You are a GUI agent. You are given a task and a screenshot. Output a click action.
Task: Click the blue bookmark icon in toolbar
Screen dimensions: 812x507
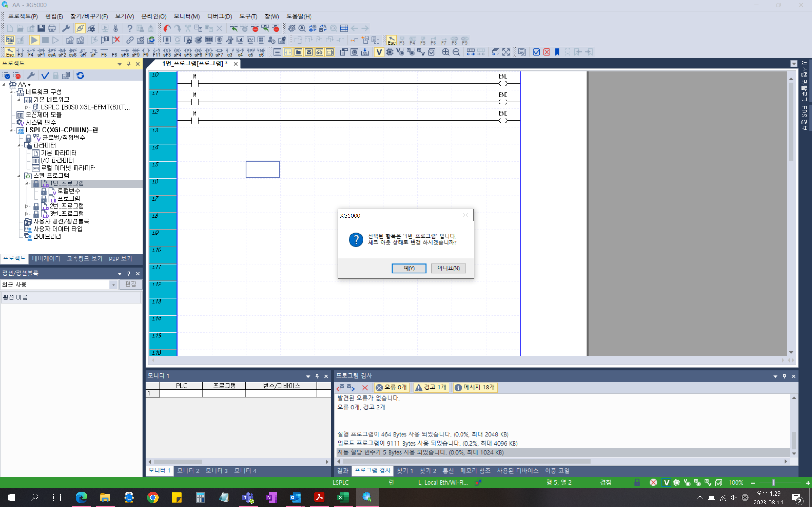pos(557,52)
